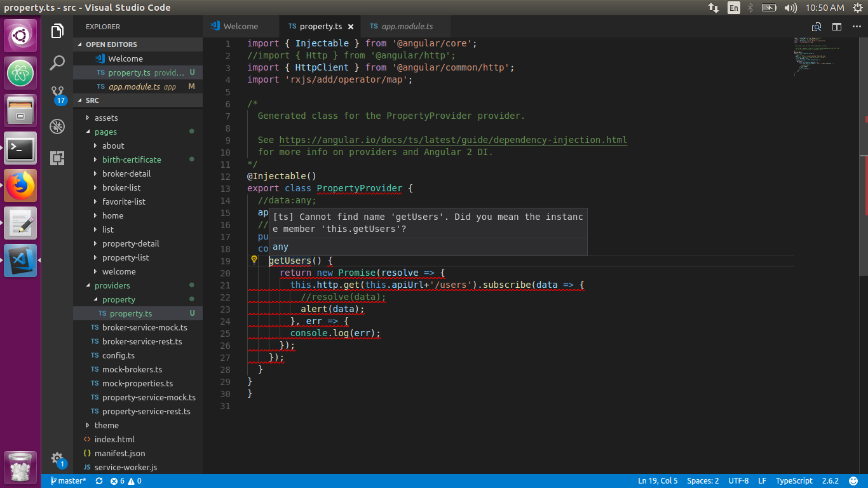
Task: Open the Search view icon
Action: 57,62
